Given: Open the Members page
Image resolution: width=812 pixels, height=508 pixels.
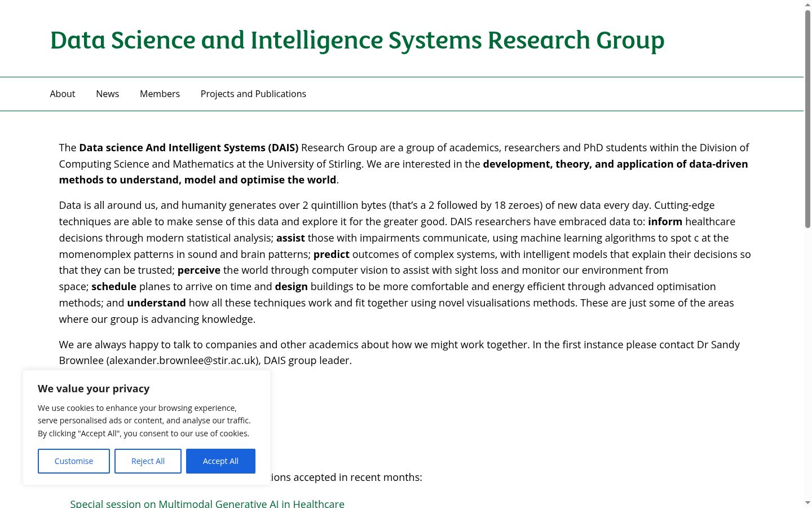Looking at the screenshot, I should pos(160,94).
